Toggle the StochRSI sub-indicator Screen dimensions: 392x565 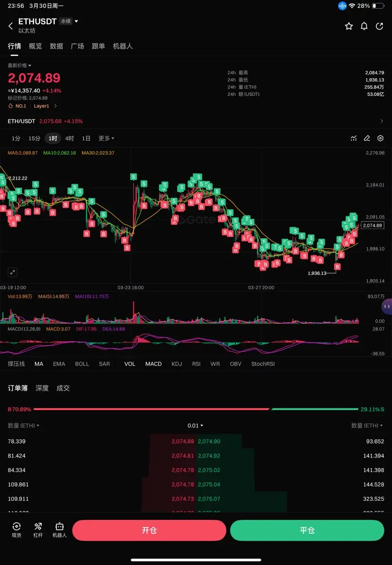[x=263, y=364]
